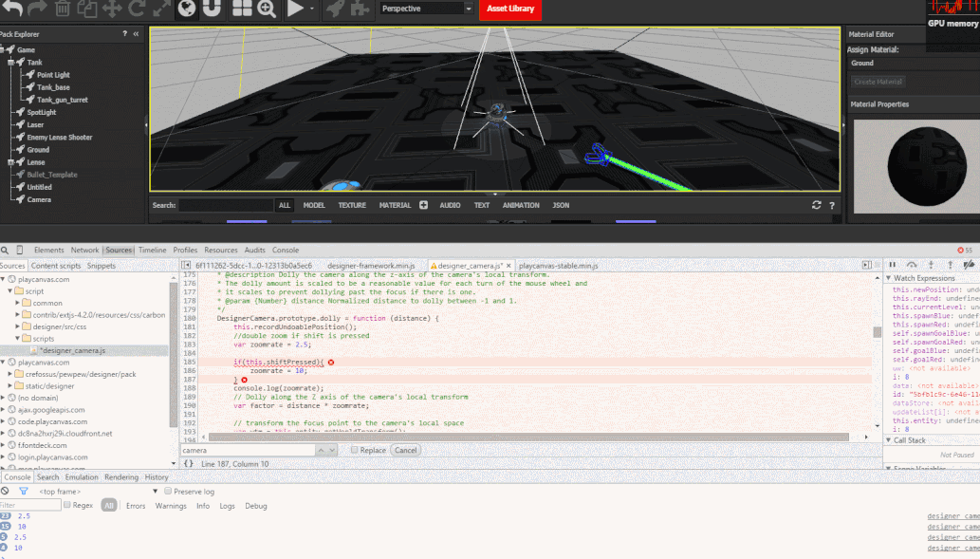Click the red Asset Library button
This screenshot has width=980, height=559.
(x=509, y=9)
